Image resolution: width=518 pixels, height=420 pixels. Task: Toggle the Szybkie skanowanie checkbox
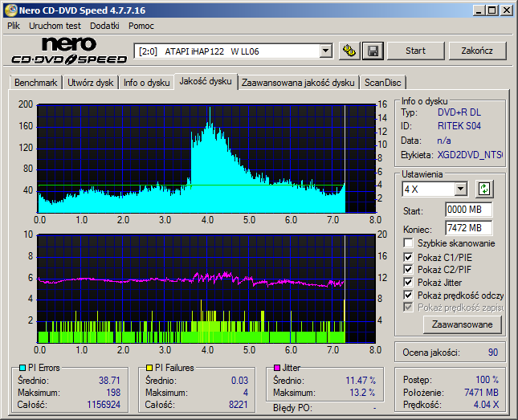[408, 243]
